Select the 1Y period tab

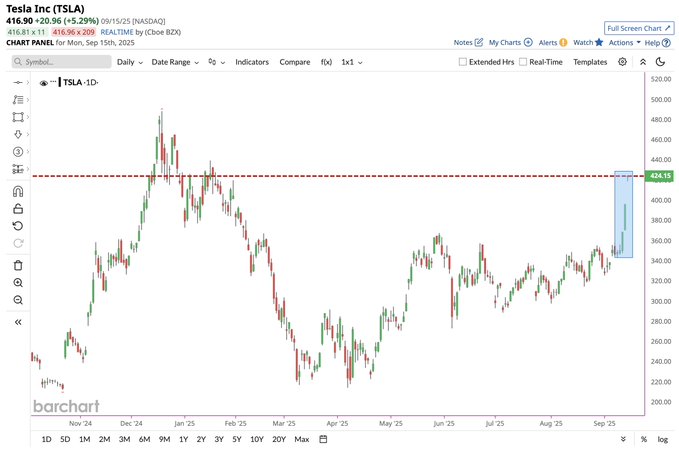pos(184,439)
